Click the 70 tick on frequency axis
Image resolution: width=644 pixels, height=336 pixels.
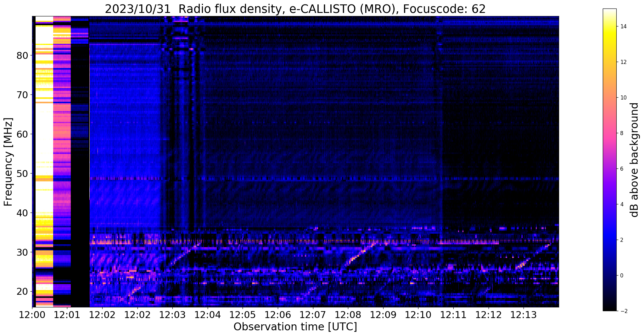tap(22, 95)
